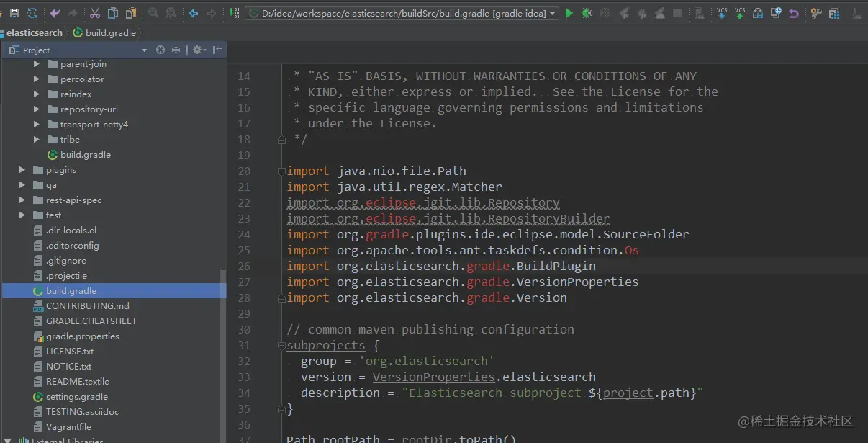Expand the reindex folder
The width and height of the screenshot is (868, 443).
[37, 94]
